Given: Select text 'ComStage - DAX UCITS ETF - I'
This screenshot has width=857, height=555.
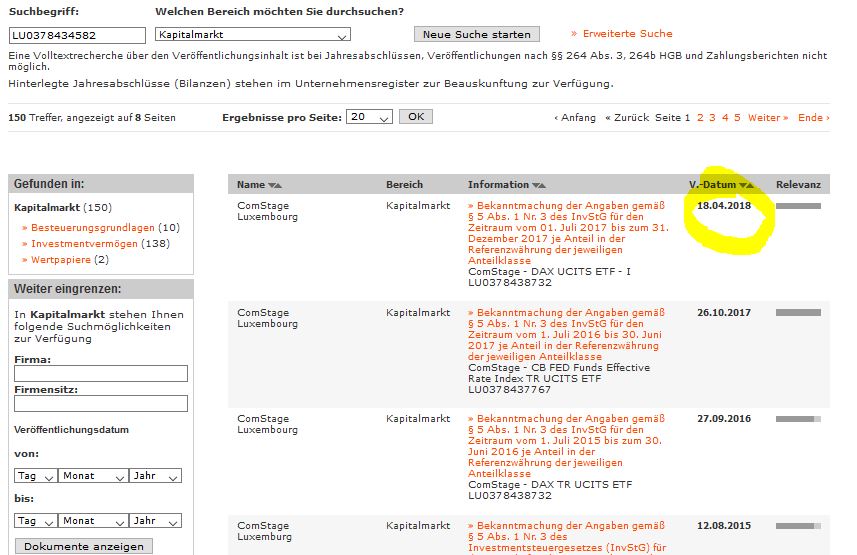Looking at the screenshot, I should (549, 271).
